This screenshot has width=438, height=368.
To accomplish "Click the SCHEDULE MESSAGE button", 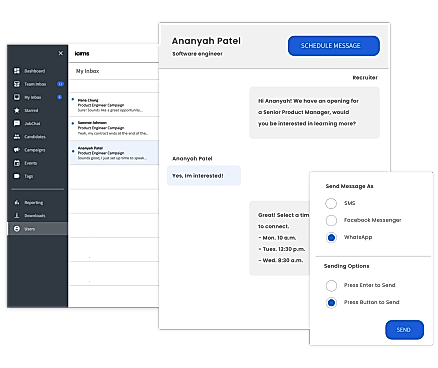I will pyautogui.click(x=334, y=46).
